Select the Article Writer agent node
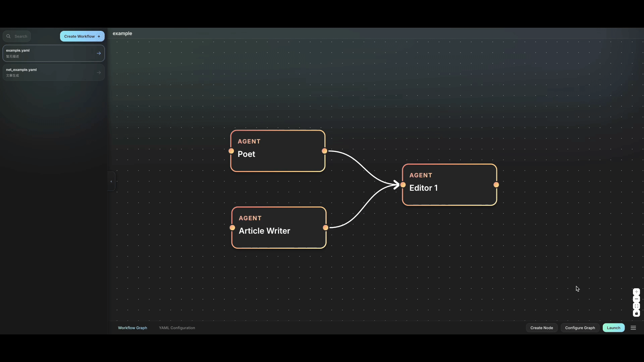Viewport: 644px width, 362px height. click(279, 228)
